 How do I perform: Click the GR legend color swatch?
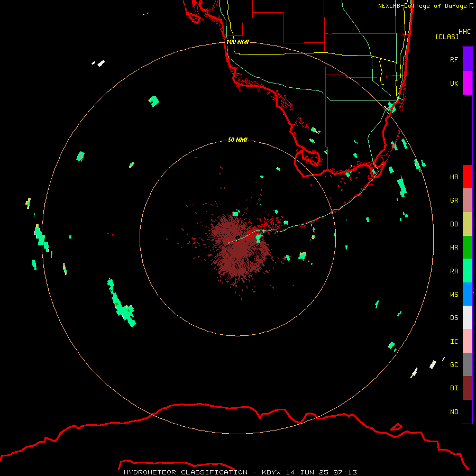(x=467, y=200)
